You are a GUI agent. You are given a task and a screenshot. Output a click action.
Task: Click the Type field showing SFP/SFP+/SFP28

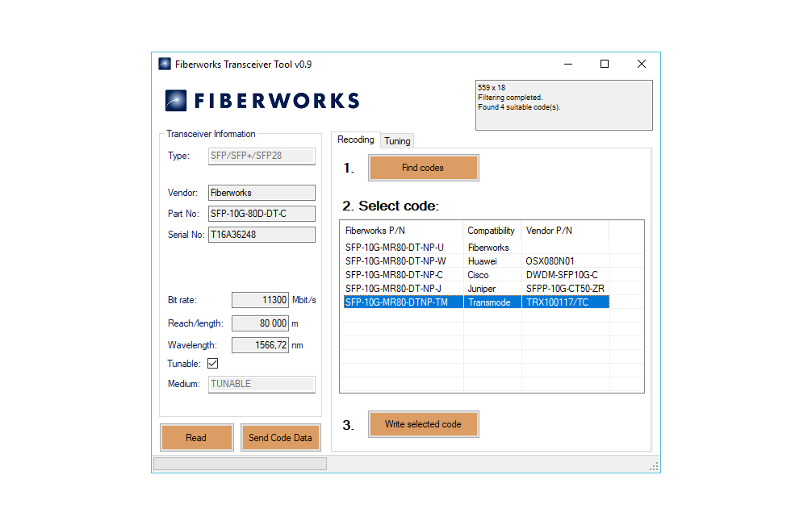[x=262, y=156]
